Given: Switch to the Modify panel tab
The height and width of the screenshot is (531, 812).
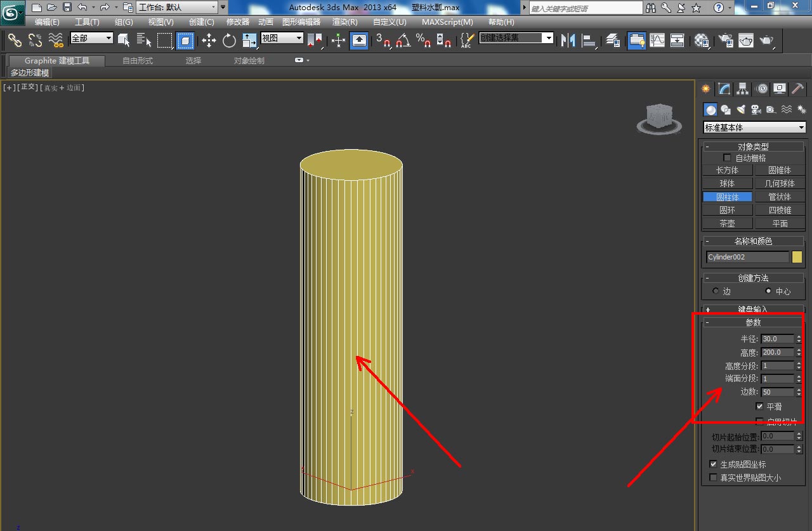Looking at the screenshot, I should pos(724,89).
